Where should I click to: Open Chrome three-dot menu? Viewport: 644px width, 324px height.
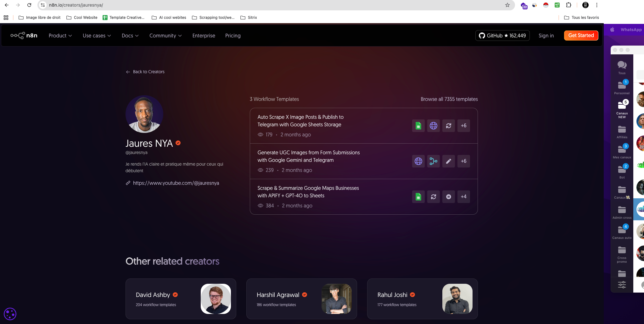click(597, 5)
